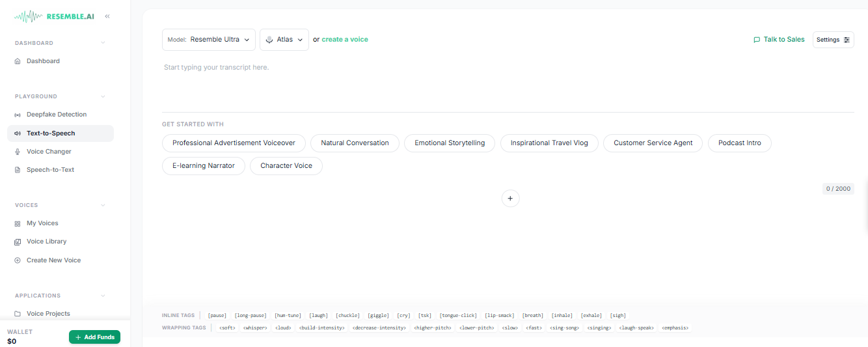Click Talk to Sales
The height and width of the screenshot is (347, 868).
pos(779,40)
